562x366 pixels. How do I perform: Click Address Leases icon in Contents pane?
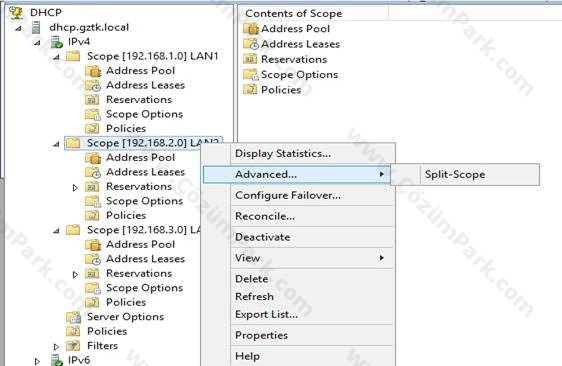click(x=251, y=44)
